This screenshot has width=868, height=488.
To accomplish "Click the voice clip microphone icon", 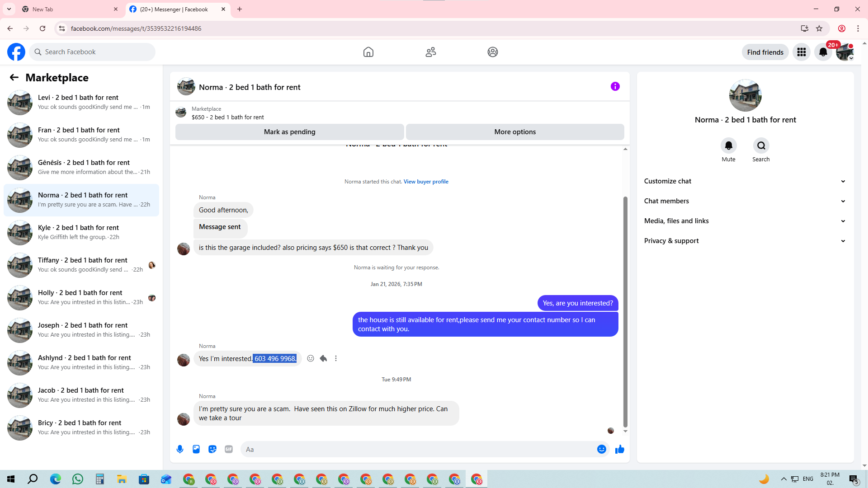I will pos(180,449).
